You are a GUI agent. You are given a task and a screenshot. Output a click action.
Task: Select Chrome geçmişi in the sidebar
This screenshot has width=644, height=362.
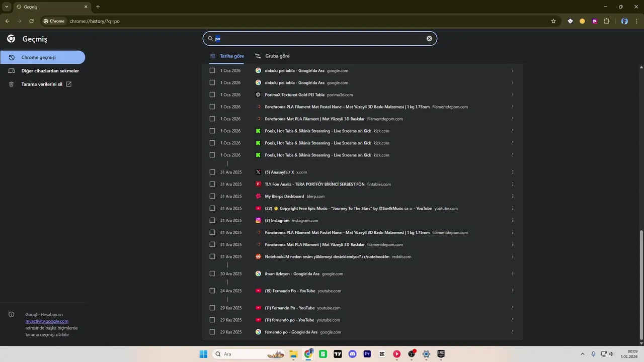pyautogui.click(x=43, y=57)
